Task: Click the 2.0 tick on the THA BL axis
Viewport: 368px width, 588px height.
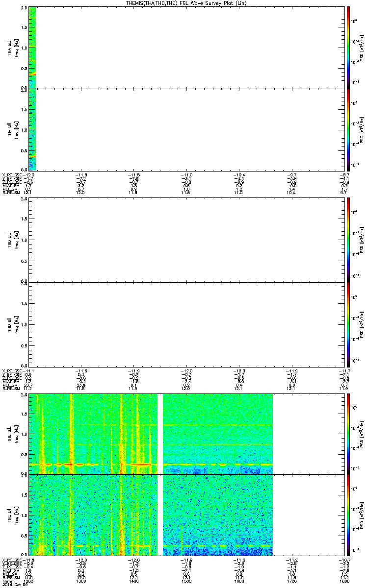Action: pyautogui.click(x=24, y=9)
